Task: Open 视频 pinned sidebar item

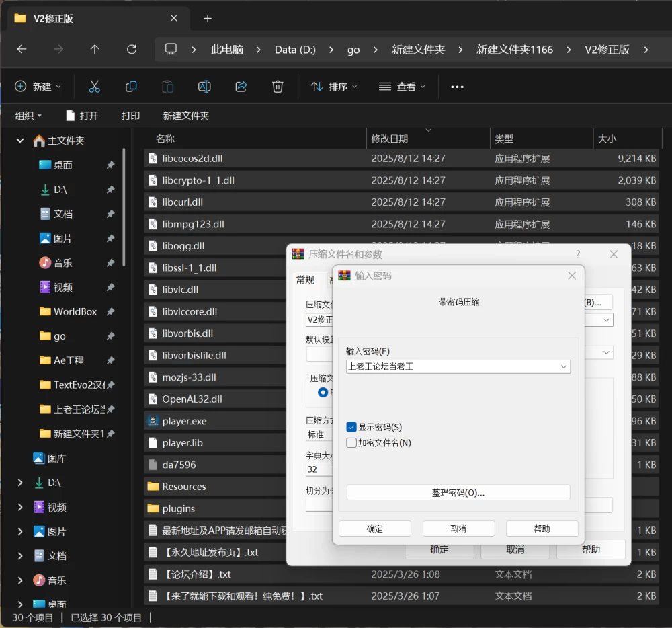Action: point(62,287)
